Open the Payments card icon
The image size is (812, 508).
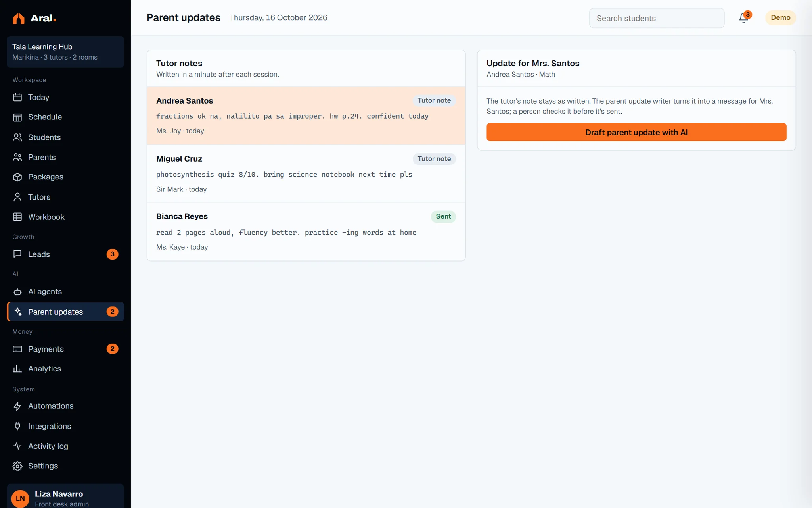pyautogui.click(x=17, y=349)
